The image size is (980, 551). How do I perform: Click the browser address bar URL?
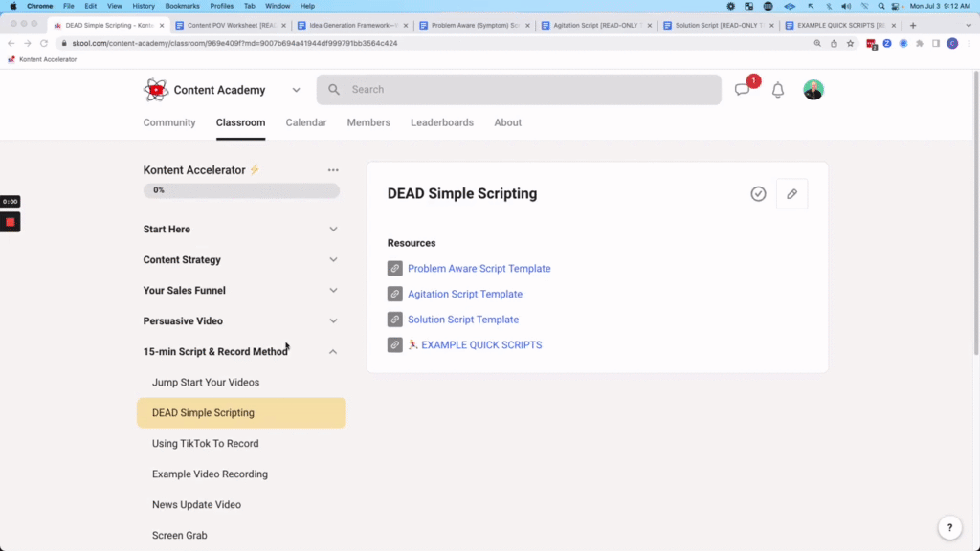[x=234, y=43]
